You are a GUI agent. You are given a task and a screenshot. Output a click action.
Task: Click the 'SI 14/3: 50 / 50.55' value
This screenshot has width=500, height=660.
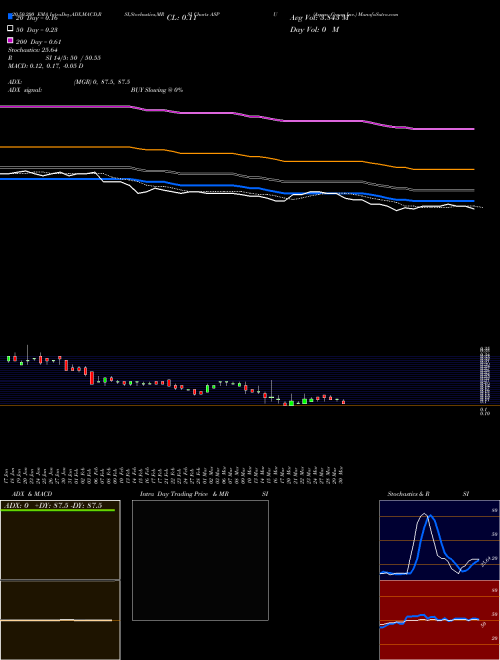pos(73,58)
